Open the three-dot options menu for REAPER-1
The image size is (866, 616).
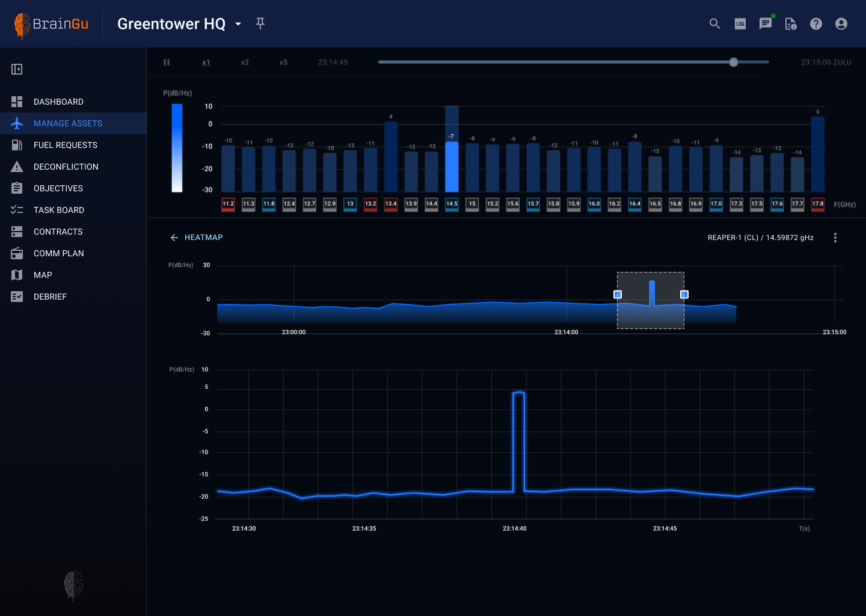(835, 238)
